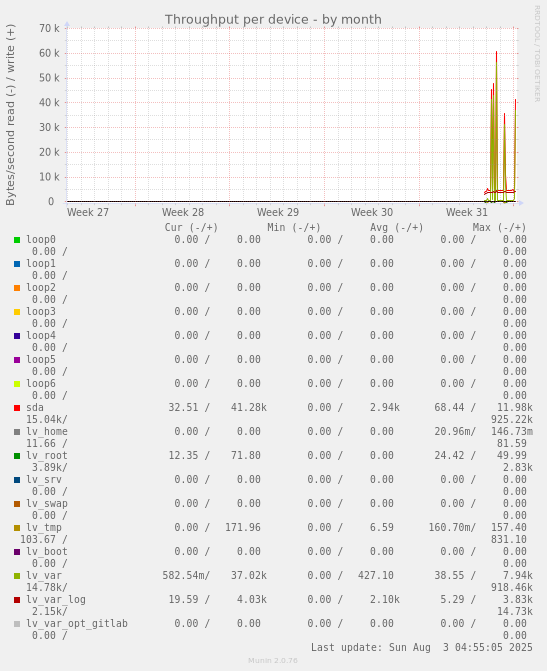
Task: Click the '60 k' y-axis label
Action: coord(50,53)
